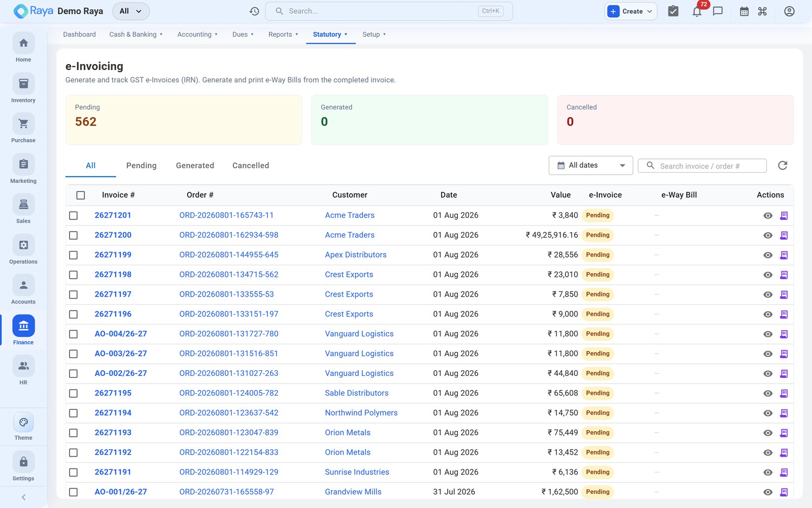Switch to the Cancelled tab
The width and height of the screenshot is (812, 508).
pos(251,166)
